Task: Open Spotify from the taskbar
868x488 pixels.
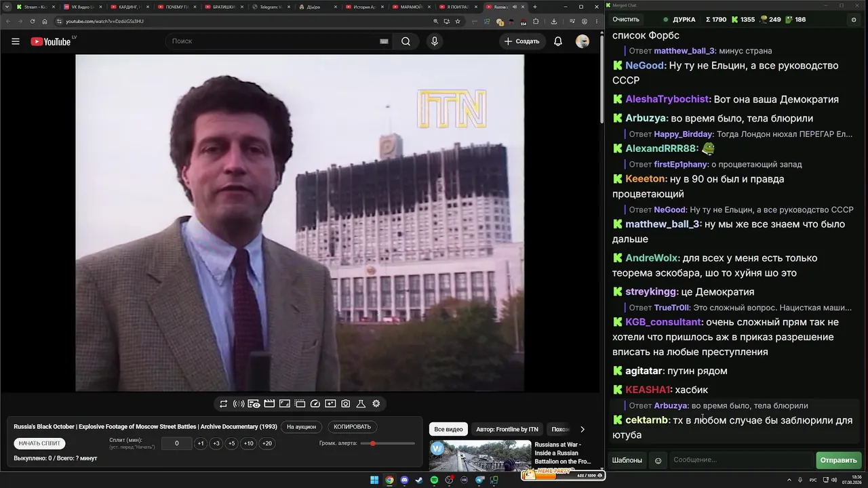Action: pyautogui.click(x=434, y=480)
